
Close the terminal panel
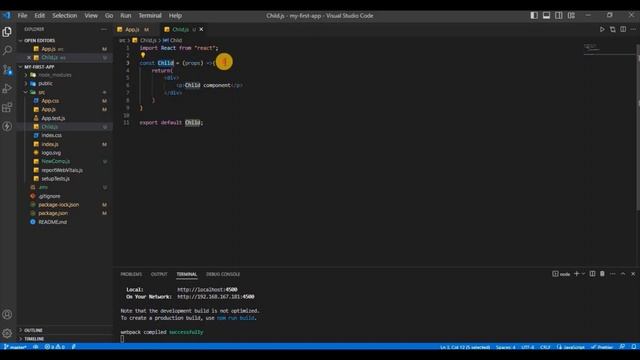[633, 274]
